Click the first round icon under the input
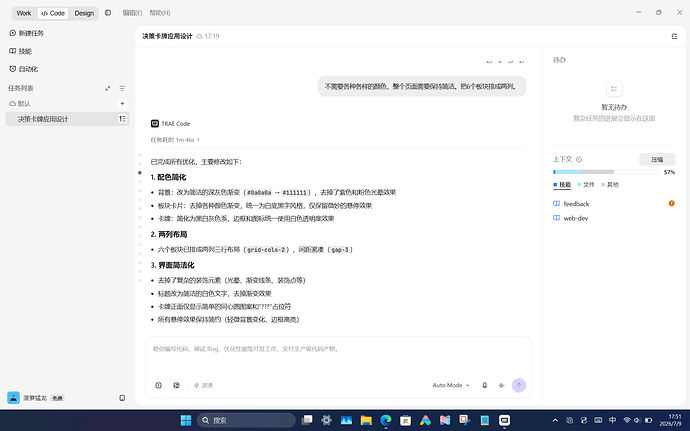 pyautogui.click(x=158, y=385)
